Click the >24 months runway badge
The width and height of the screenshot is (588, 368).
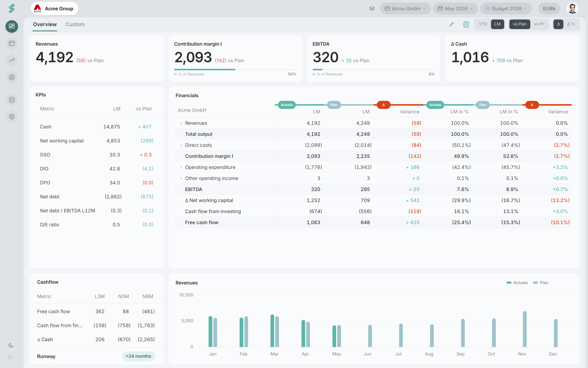tap(138, 356)
